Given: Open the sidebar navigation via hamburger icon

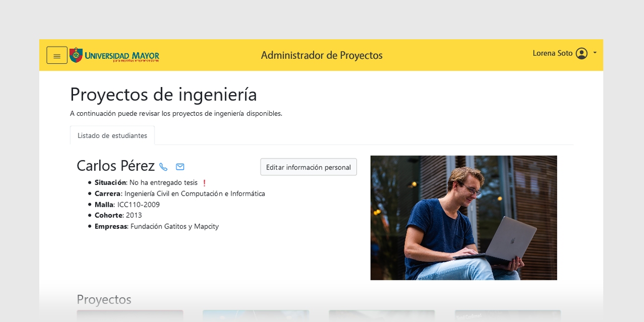Looking at the screenshot, I should coord(57,55).
